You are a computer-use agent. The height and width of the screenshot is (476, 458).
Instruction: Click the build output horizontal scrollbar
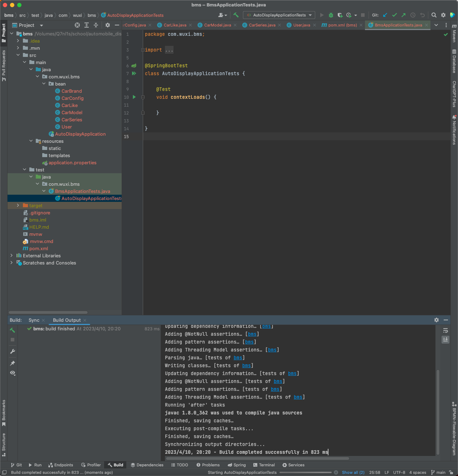(257, 458)
